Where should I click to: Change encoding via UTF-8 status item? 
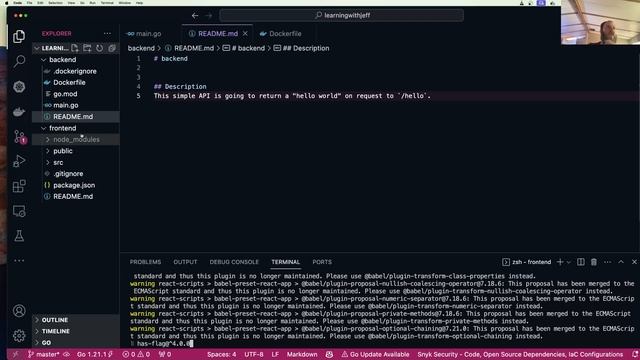[x=254, y=354]
